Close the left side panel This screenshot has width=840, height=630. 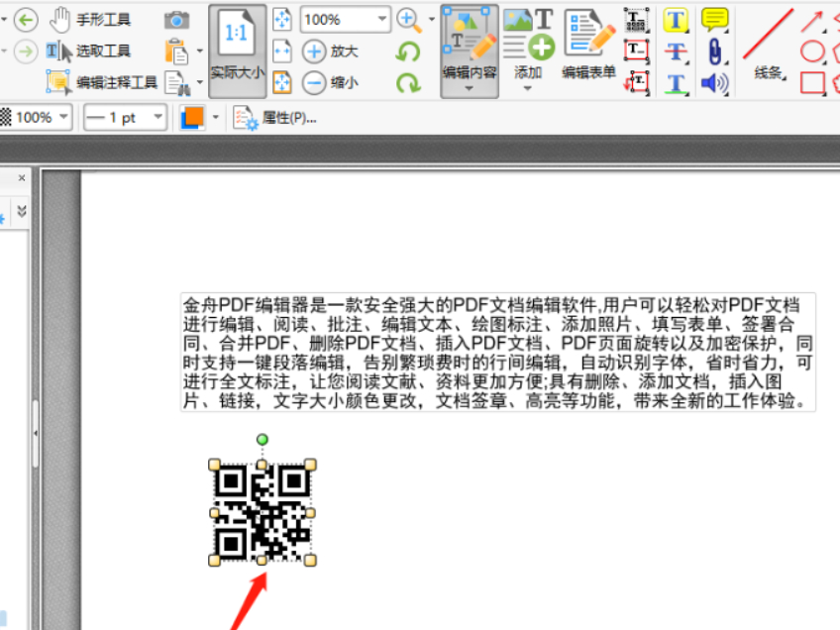click(x=22, y=177)
